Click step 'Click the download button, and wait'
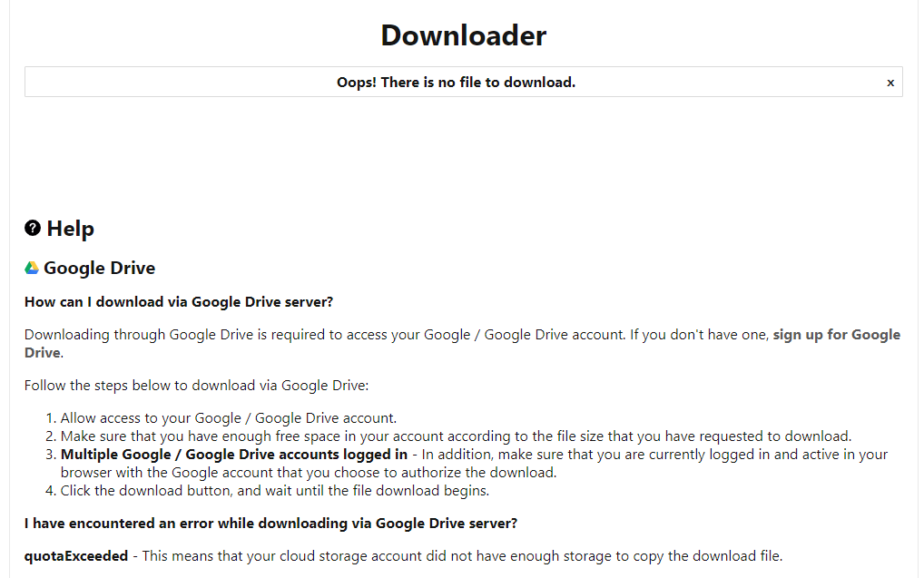The width and height of the screenshot is (924, 578). 275,491
